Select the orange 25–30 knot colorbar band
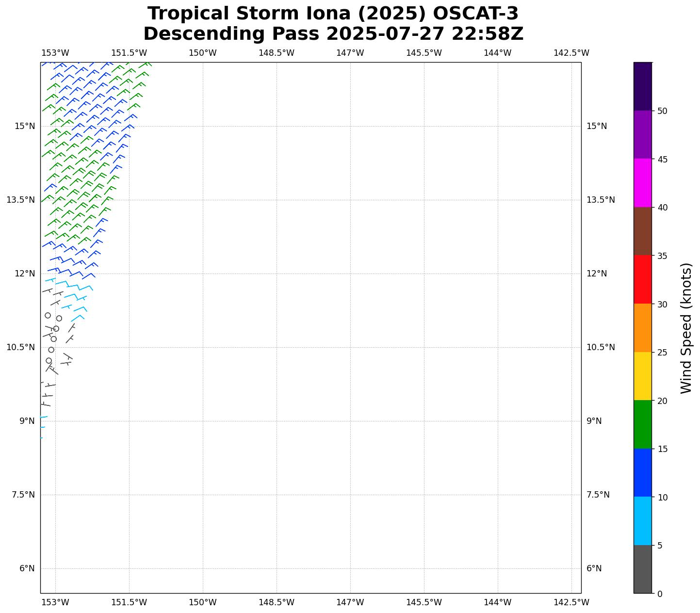 pos(642,328)
